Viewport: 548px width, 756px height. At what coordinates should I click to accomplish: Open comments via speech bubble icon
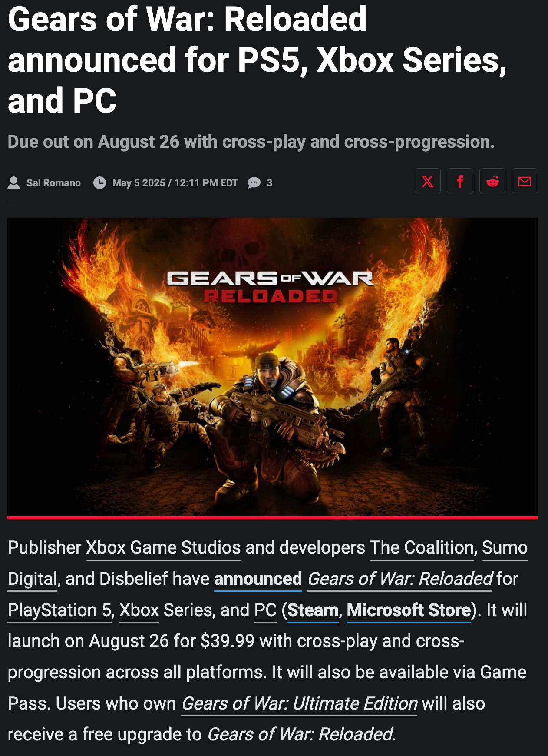(254, 183)
